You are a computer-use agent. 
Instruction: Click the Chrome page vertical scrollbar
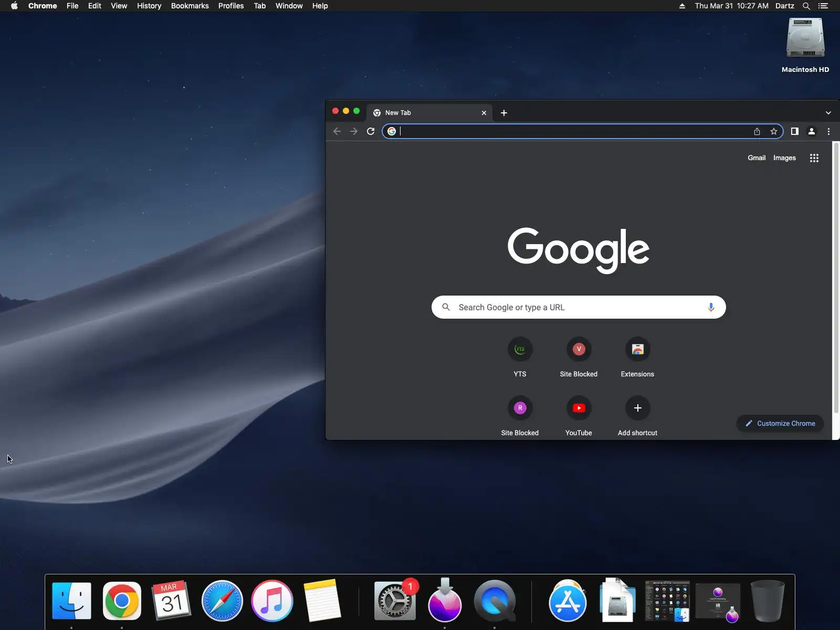(836, 278)
